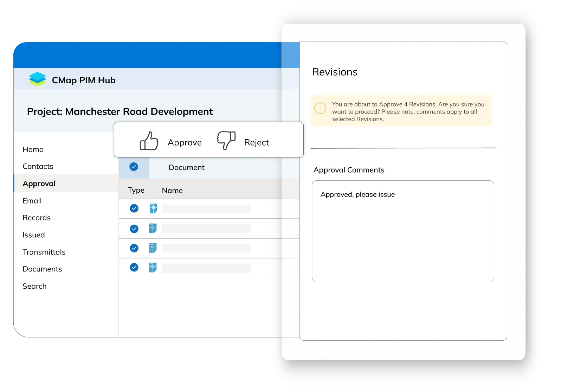The height and width of the screenshot is (392, 574).
Task: Click the Project: Manchester Road Development heading
Action: [x=120, y=111]
